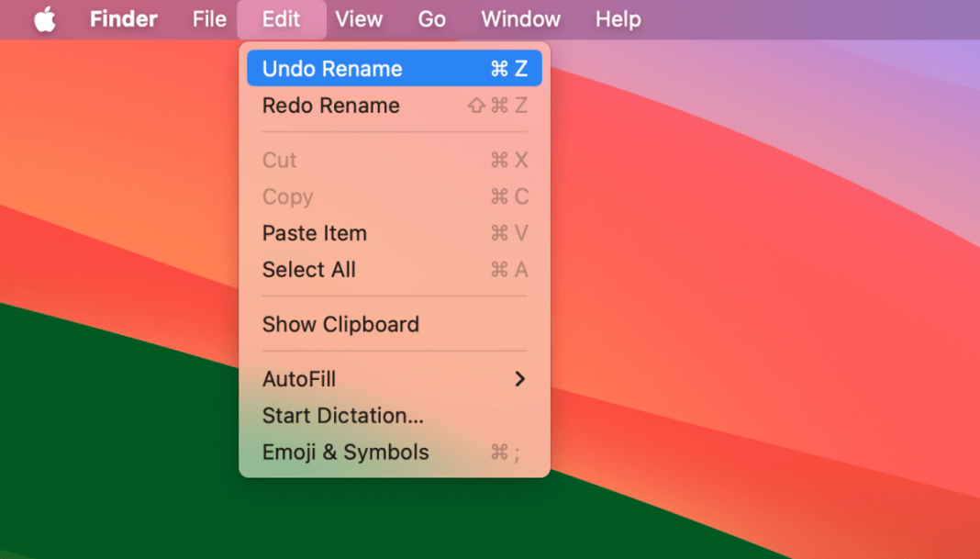
Task: Click the disabled Copy item
Action: pyautogui.click(x=287, y=196)
